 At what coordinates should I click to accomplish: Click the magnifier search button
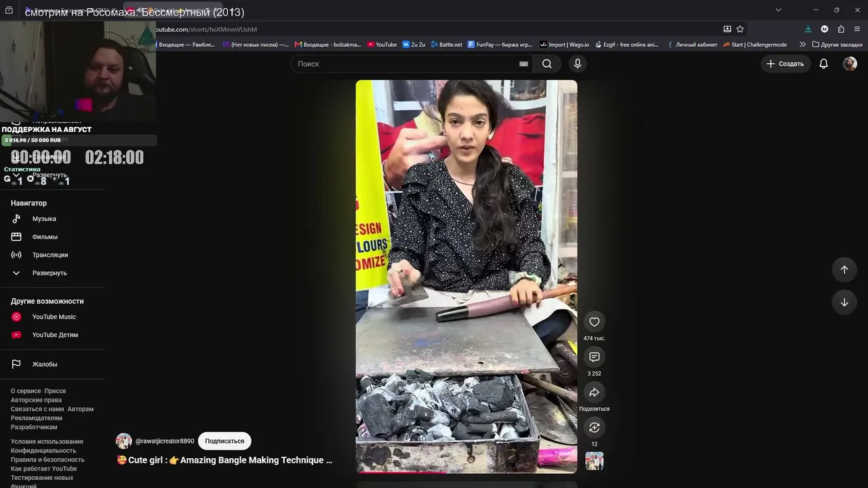pyautogui.click(x=547, y=64)
